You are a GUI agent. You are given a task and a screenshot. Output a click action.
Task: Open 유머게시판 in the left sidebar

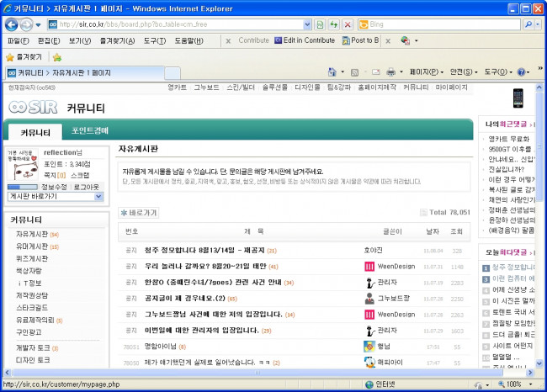tap(32, 246)
